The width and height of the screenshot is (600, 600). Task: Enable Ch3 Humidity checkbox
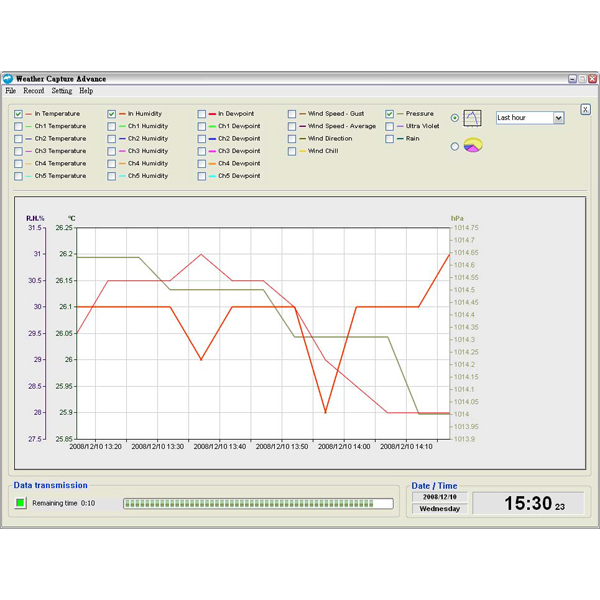[x=111, y=151]
